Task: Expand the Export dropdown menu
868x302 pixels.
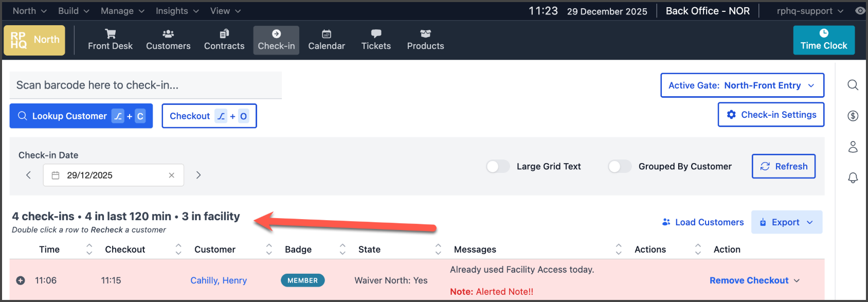Action: tap(786, 222)
